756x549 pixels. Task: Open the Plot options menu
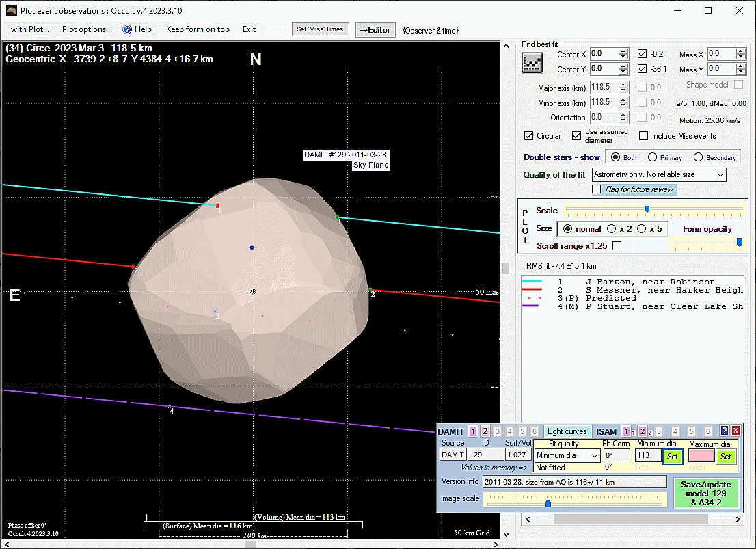(87, 29)
